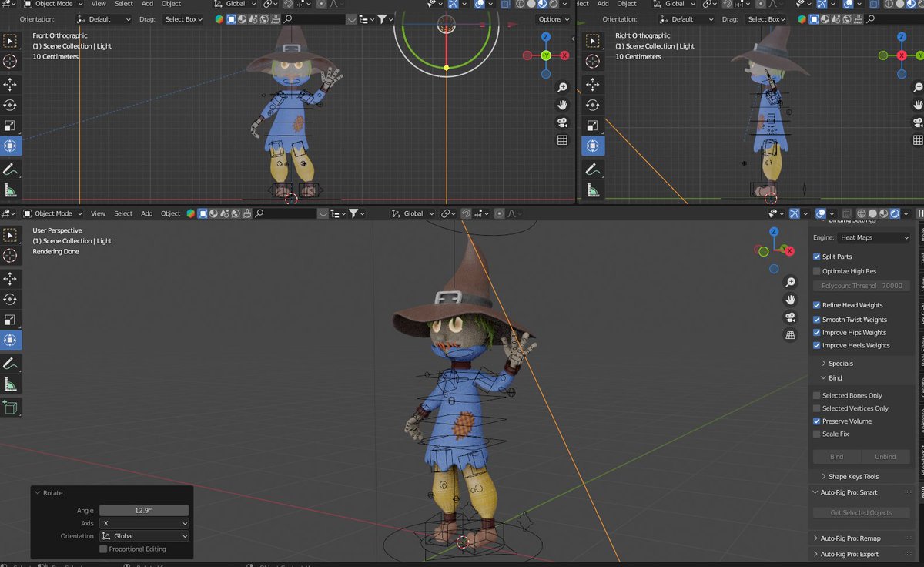
Task: Open Object Mode dropdown in Front Orthographic viewport
Action: [53, 4]
